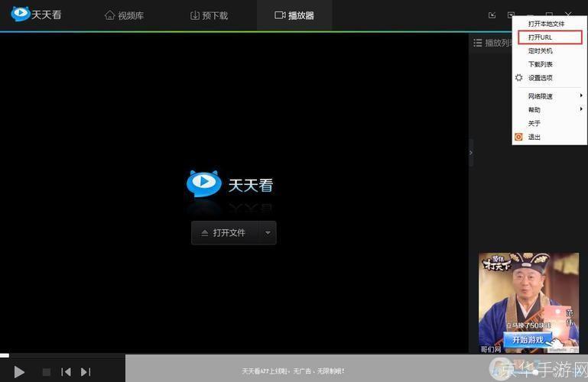Click the playlist icon next to 播放列表
This screenshot has width=588, height=382.
coord(477,43)
